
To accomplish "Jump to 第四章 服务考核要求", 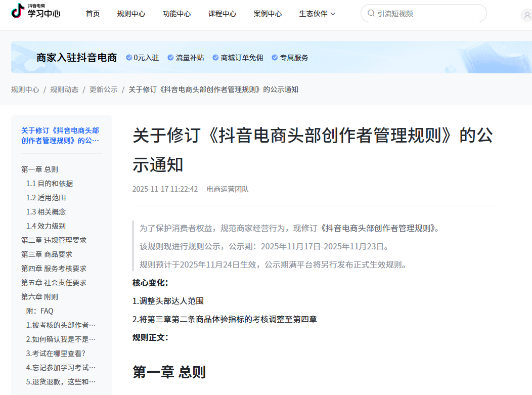I will pos(54,269).
